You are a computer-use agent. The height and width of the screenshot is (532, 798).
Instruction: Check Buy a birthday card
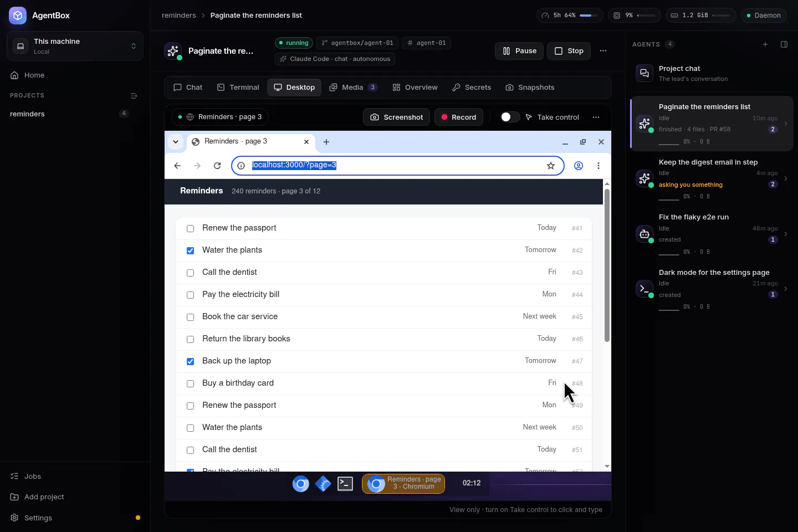(190, 383)
